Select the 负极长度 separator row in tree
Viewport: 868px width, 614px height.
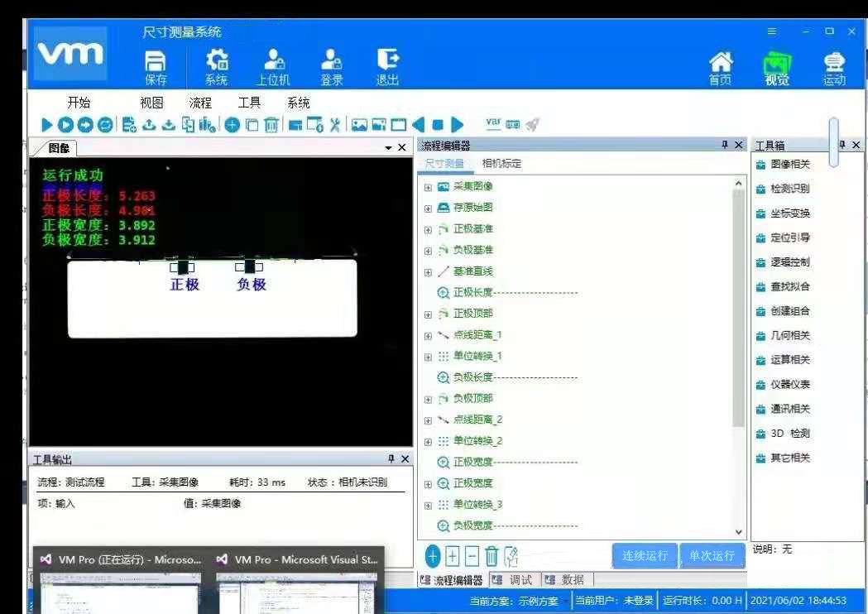(x=507, y=377)
